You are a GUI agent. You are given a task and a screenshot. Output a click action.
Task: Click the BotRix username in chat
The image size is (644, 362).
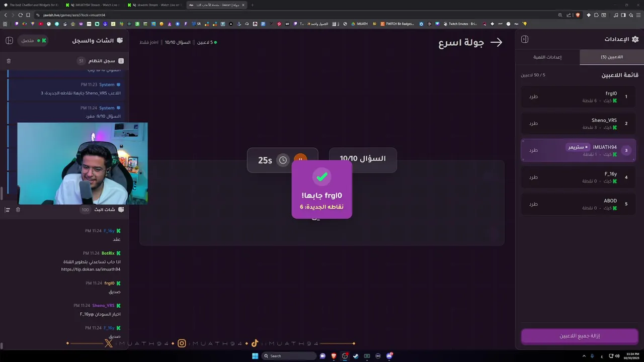click(108, 253)
